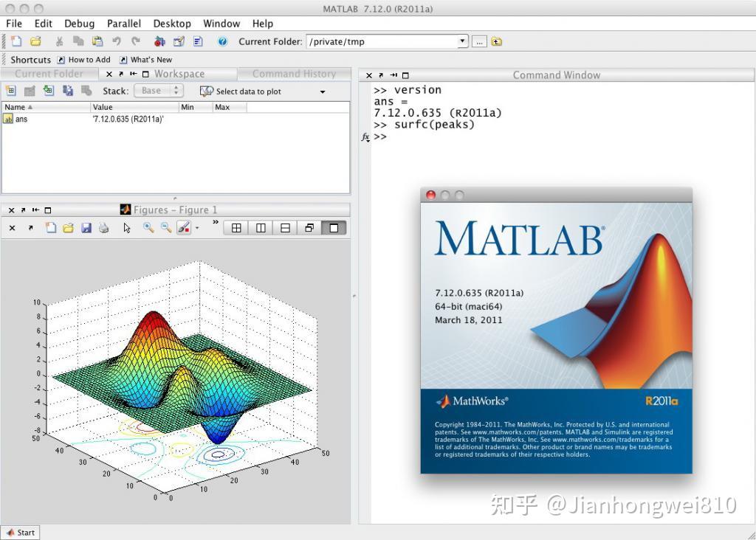Select the Zoom In tool in Figure 1
Image resolution: width=756 pixels, height=540 pixels.
pyautogui.click(x=148, y=228)
